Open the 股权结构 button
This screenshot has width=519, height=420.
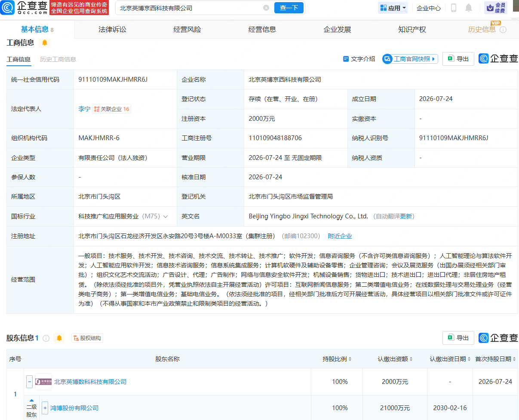pos(87,338)
